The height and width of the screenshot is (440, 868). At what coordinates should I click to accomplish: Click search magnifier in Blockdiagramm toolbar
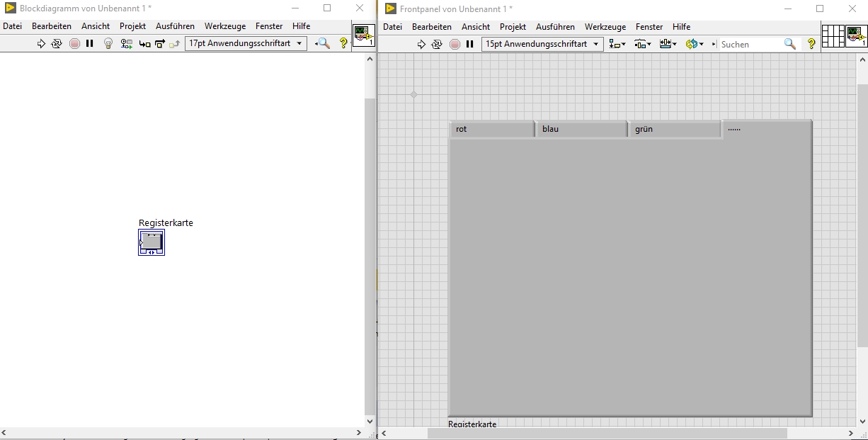coord(322,43)
